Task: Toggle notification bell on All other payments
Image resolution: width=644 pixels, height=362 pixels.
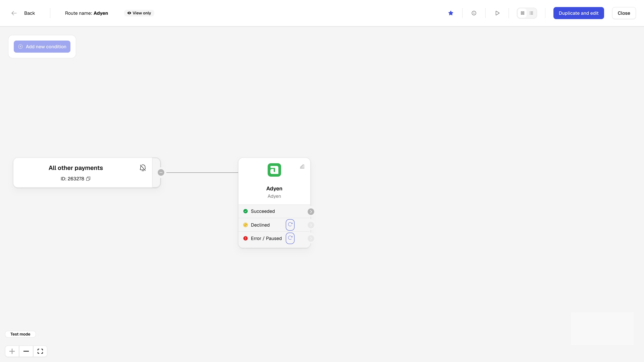Action: [x=143, y=168]
